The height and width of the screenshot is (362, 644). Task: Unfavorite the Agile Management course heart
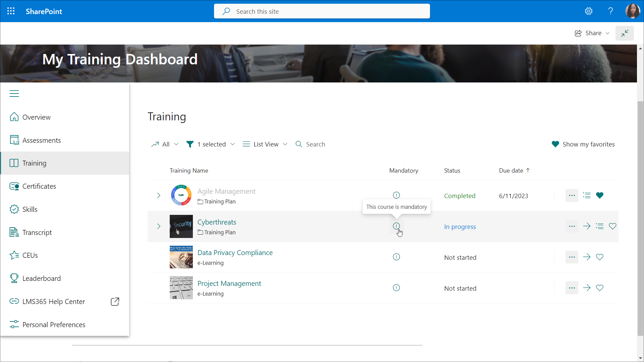(600, 195)
